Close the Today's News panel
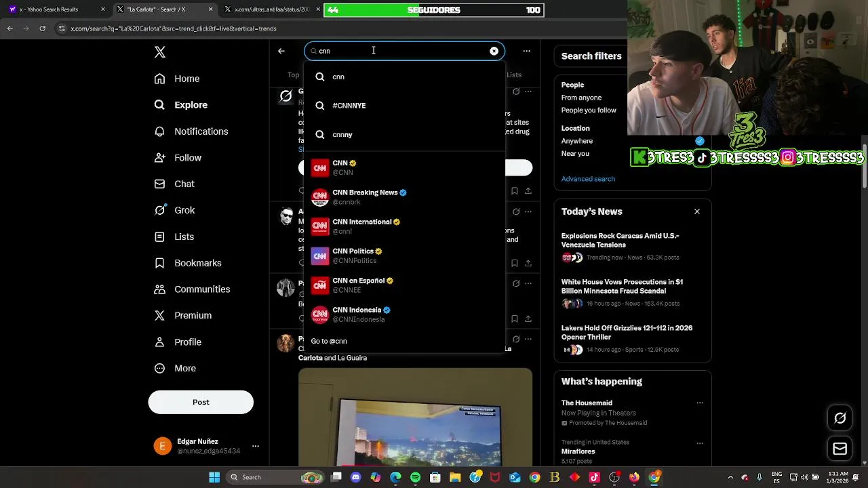Viewport: 868px width, 488px height. click(697, 211)
